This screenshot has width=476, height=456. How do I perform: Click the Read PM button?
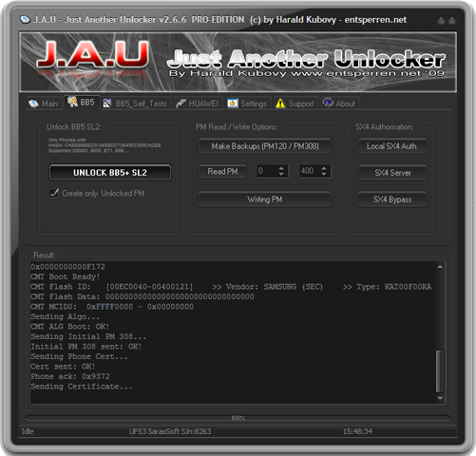pyautogui.click(x=222, y=172)
